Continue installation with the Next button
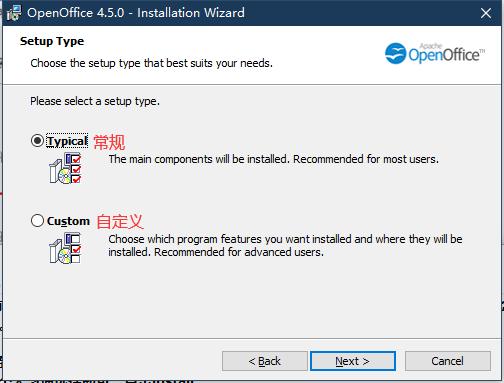This screenshot has width=504, height=383. click(353, 361)
